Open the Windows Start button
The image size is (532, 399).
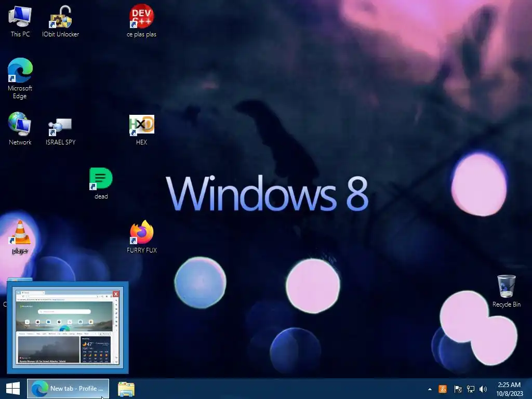[13, 389]
